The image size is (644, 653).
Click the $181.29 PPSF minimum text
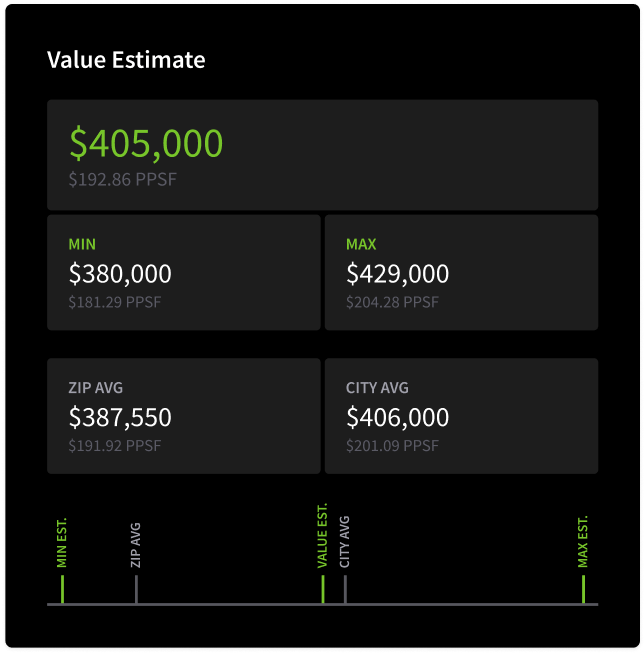(115, 302)
